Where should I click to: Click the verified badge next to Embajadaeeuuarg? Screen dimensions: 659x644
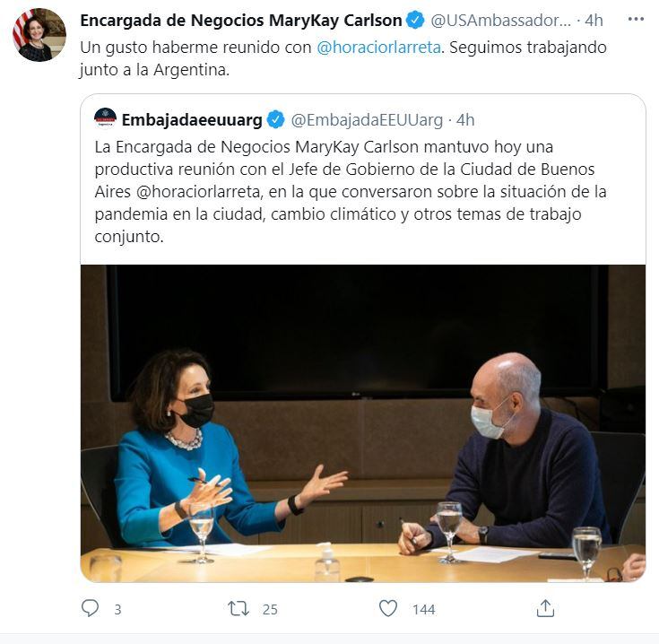pyautogui.click(x=276, y=120)
